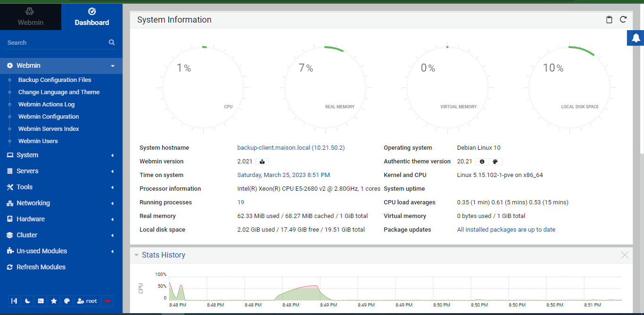Click the search magnifier icon
Viewport: 644px width, 315px height.
point(112,42)
